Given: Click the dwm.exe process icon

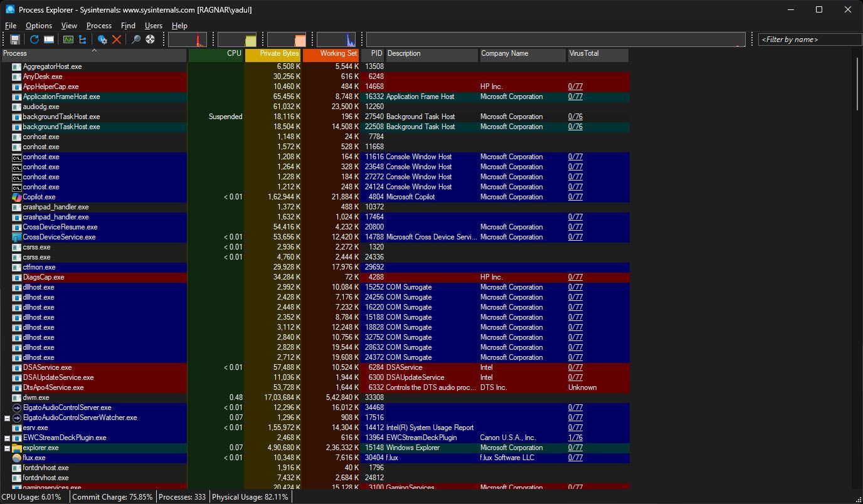Looking at the screenshot, I should coord(17,397).
